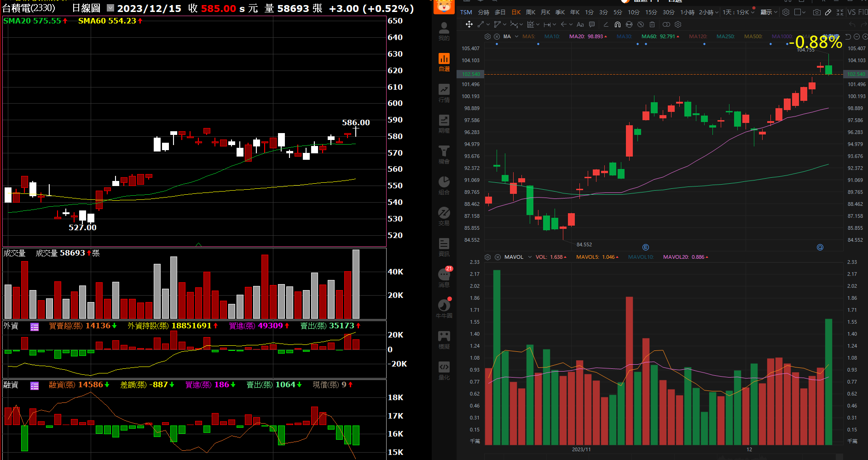Click the VS compare button

tap(851, 12)
